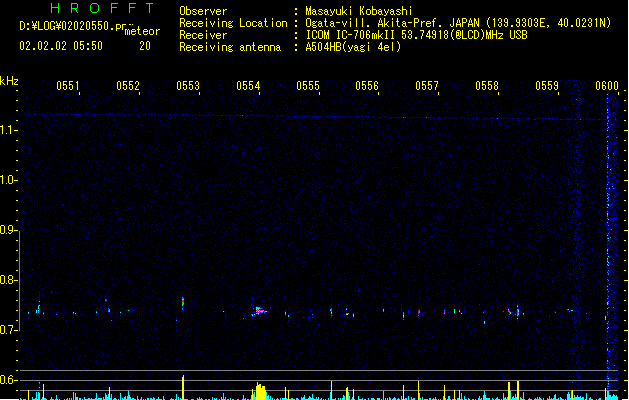The width and height of the screenshot is (629, 400).
Task: Click the vertical noise band at 0600
Action: point(609,245)
